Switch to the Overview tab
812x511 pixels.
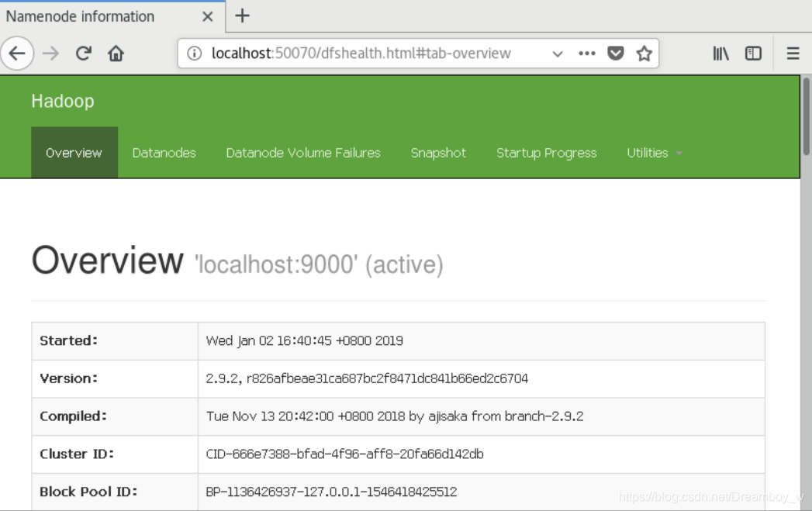(x=74, y=153)
